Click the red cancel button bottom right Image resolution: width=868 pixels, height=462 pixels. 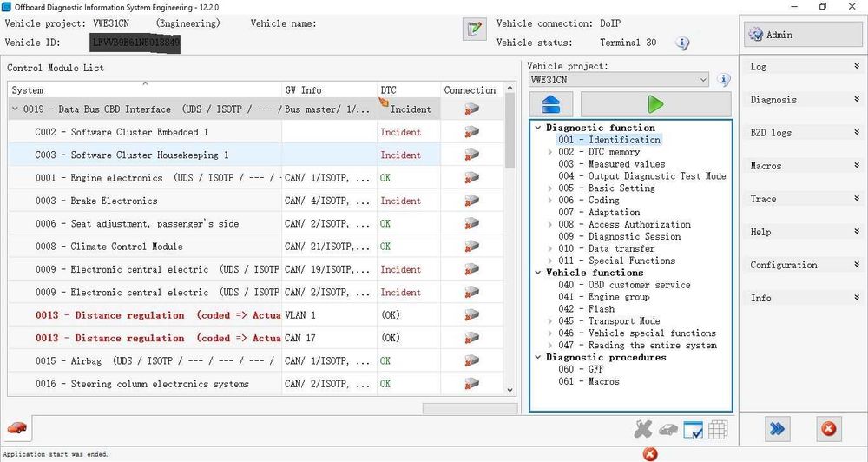pyautogui.click(x=829, y=429)
